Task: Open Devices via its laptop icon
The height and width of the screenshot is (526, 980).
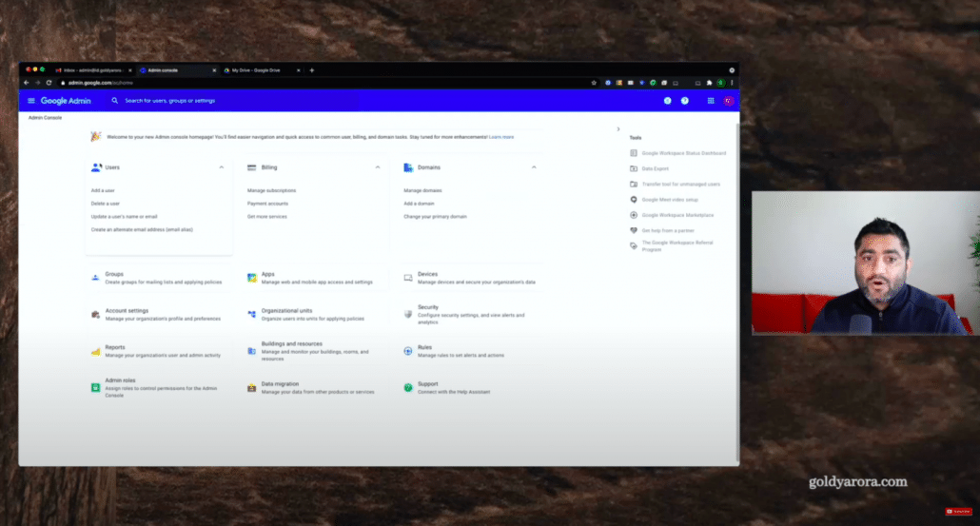Action: click(408, 278)
